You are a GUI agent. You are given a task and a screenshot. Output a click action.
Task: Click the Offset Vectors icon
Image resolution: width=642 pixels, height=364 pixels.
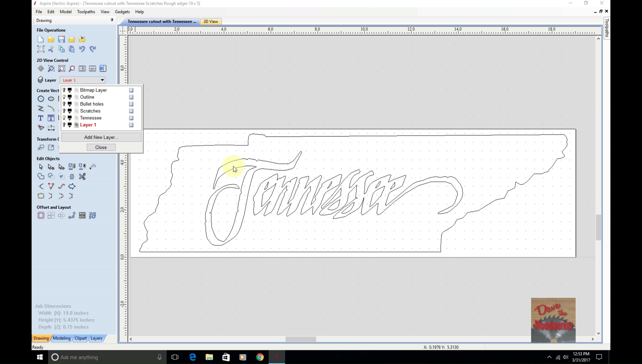tap(41, 216)
